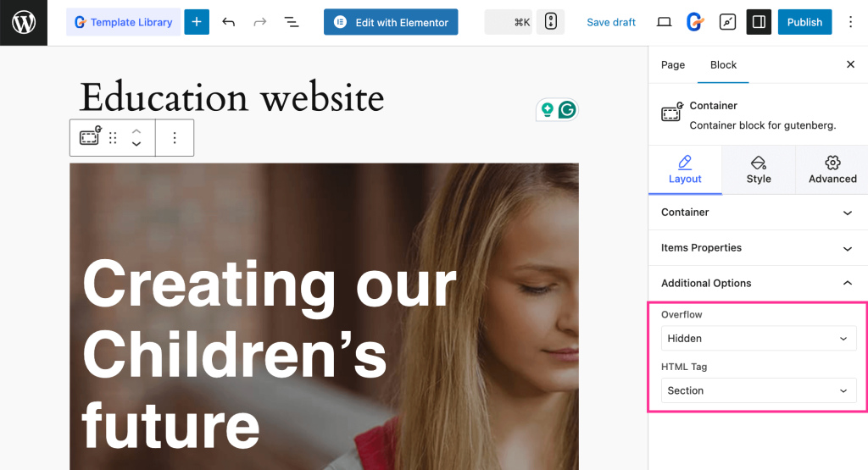Viewport: 868px width, 470px height.
Task: Click Edit with Elementor button
Action: pyautogui.click(x=391, y=22)
